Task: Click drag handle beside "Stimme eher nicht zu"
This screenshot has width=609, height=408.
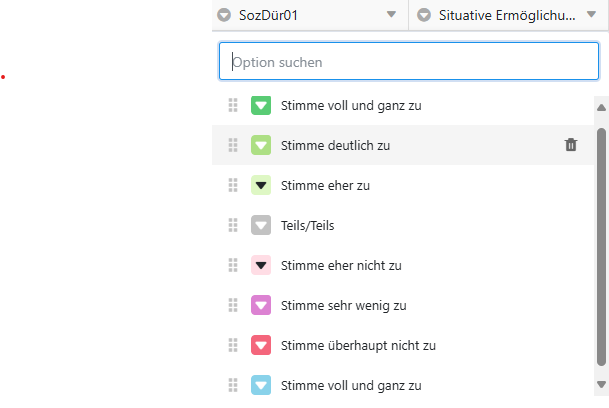Action: click(233, 265)
